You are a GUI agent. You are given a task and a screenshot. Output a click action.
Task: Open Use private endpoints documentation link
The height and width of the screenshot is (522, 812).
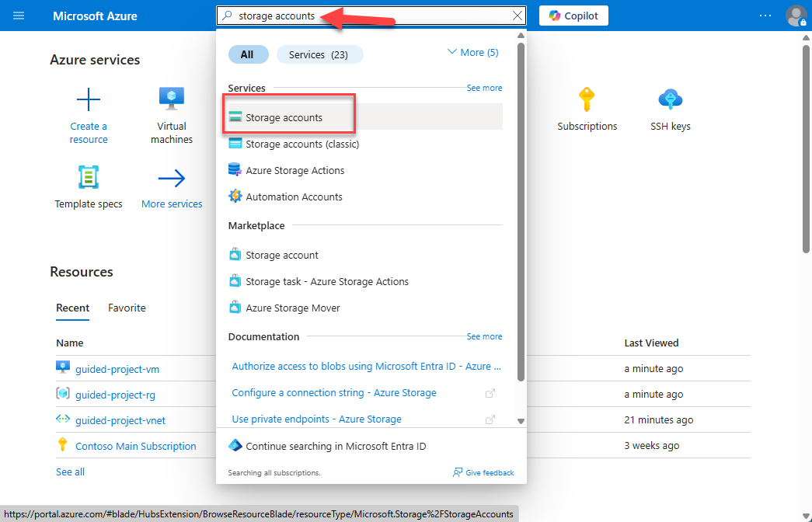coord(316,419)
